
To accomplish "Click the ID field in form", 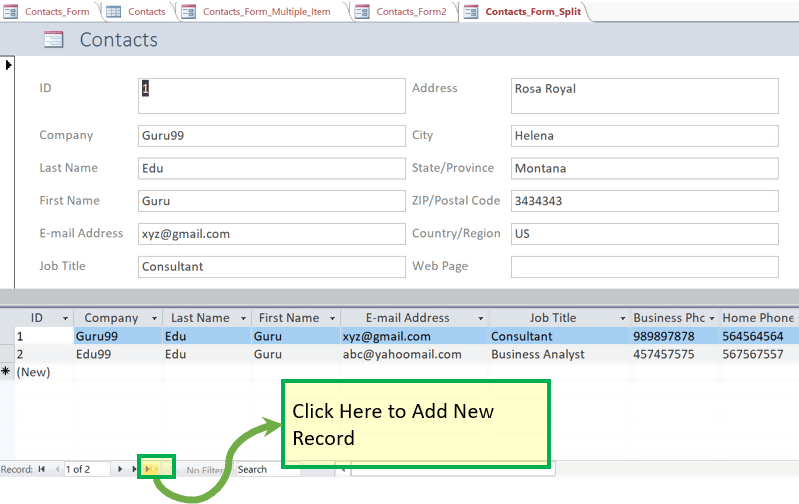I will 272,96.
